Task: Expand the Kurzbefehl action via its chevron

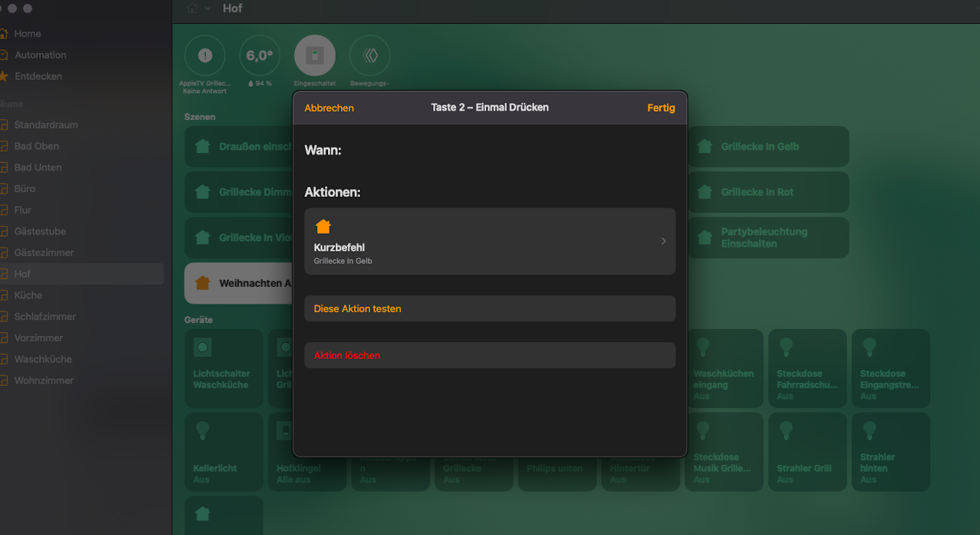Action: [x=664, y=241]
